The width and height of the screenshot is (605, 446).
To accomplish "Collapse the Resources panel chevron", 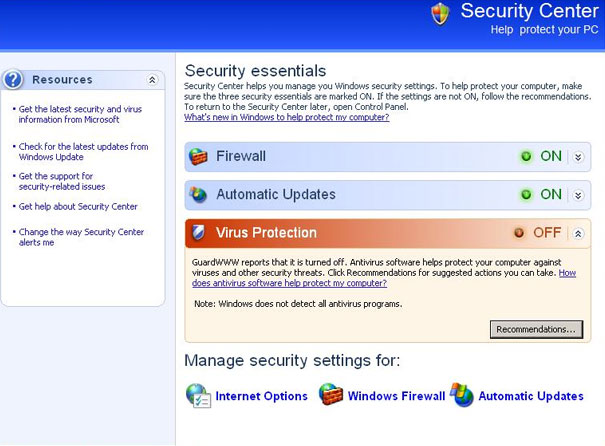I will pyautogui.click(x=152, y=80).
